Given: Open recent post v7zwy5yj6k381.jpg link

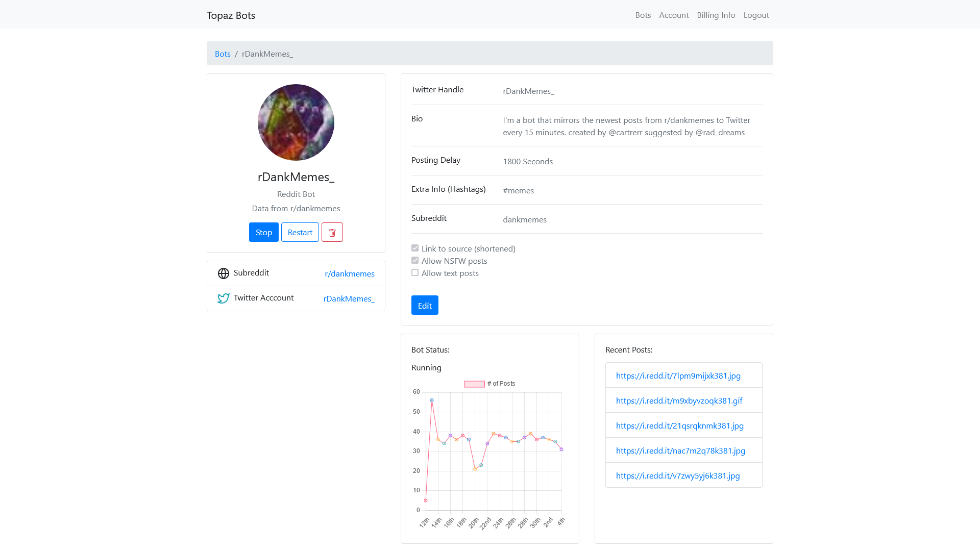Looking at the screenshot, I should coord(678,475).
